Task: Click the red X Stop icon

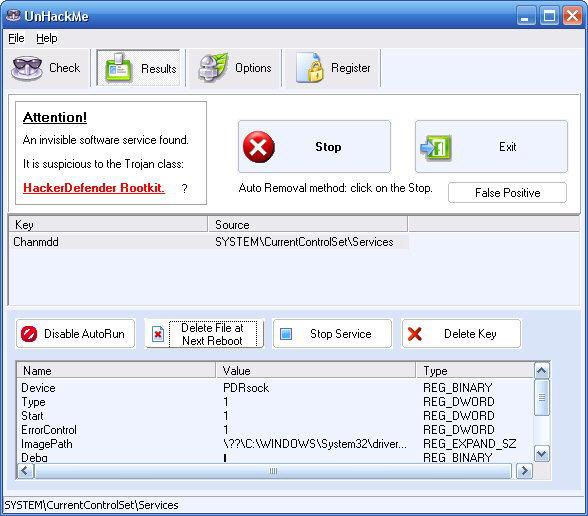Action: point(259,147)
